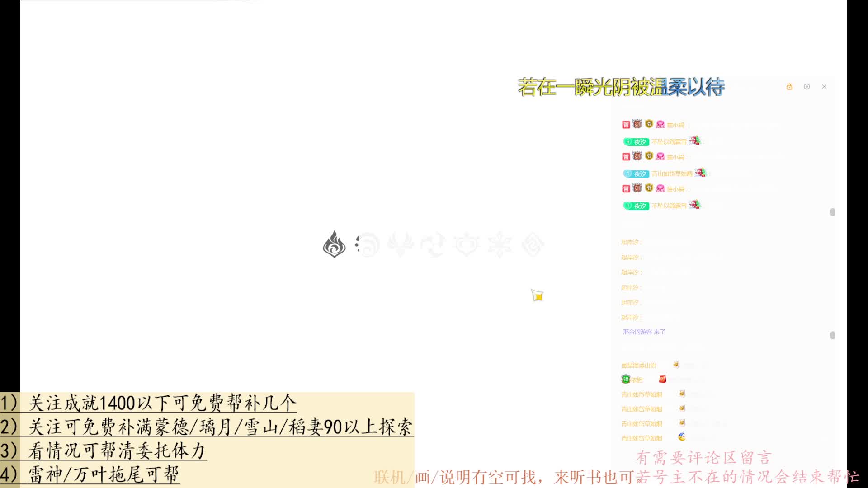The width and height of the screenshot is (868, 488).
Task: Click lower chat list scrollbar thumb
Action: click(832, 335)
